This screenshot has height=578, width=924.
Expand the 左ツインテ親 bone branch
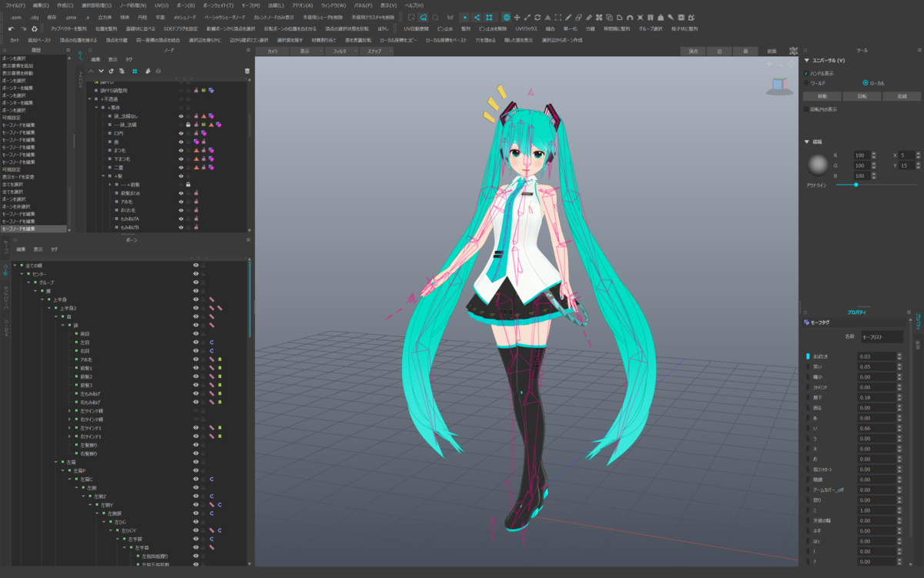(69, 411)
